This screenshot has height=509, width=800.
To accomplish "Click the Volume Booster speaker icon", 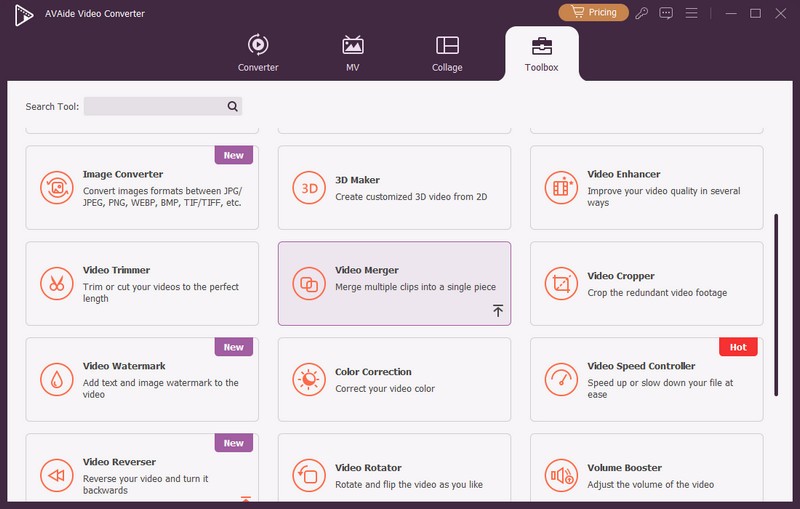I will tap(561, 475).
